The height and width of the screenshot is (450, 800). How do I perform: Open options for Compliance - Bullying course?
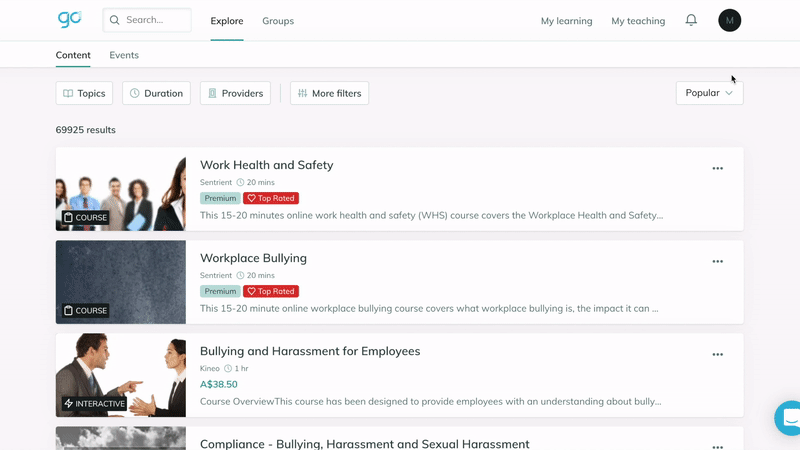click(717, 446)
